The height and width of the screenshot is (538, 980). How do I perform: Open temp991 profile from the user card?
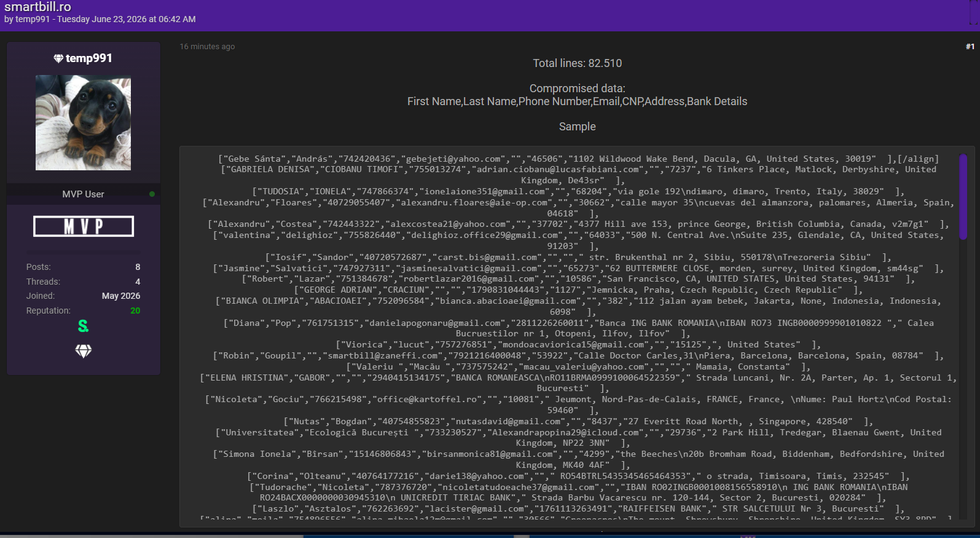coord(89,58)
